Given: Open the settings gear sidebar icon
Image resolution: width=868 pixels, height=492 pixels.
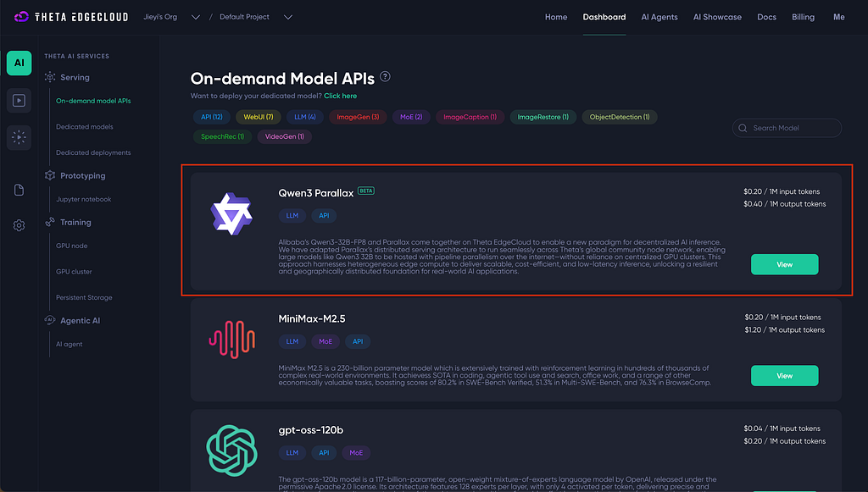Looking at the screenshot, I should pyautogui.click(x=19, y=225).
